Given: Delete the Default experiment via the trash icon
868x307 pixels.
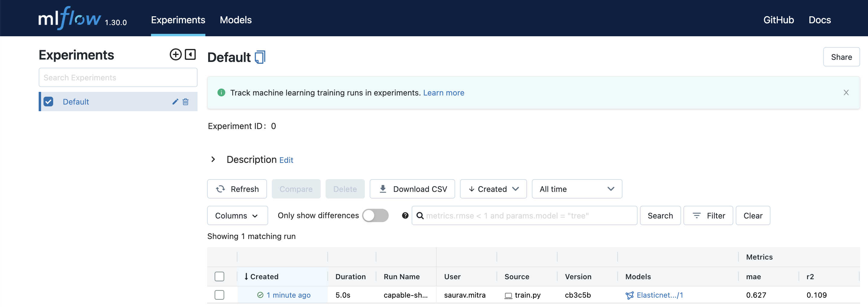Looking at the screenshot, I should point(185,102).
